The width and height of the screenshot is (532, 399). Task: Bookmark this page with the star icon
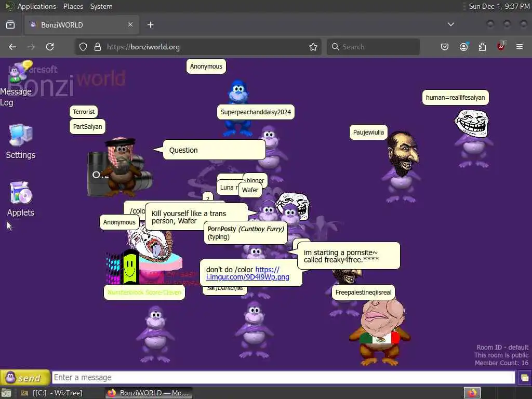click(x=313, y=47)
